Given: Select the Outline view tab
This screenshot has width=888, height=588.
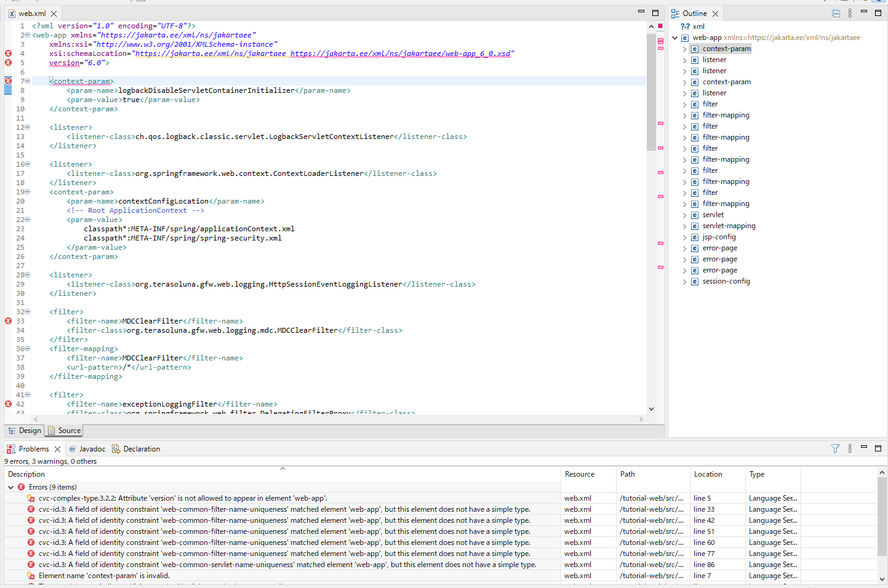Looking at the screenshot, I should pyautogui.click(x=694, y=14).
